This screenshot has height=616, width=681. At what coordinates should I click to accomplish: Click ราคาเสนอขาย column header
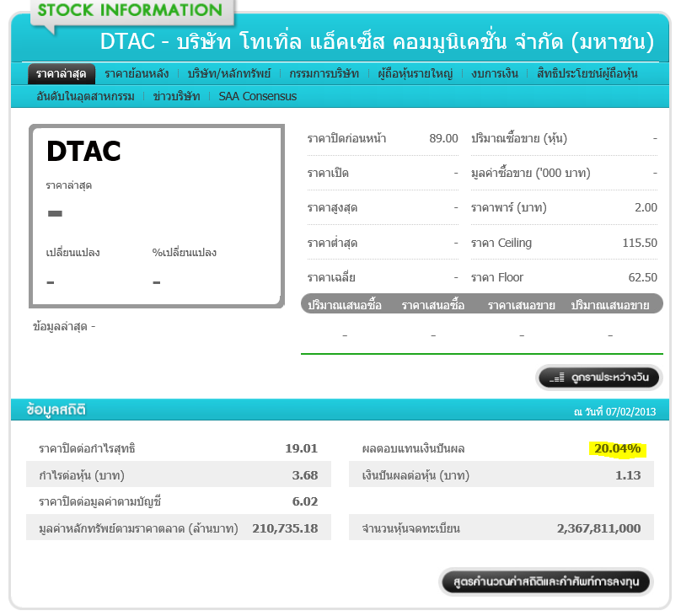coord(521,305)
